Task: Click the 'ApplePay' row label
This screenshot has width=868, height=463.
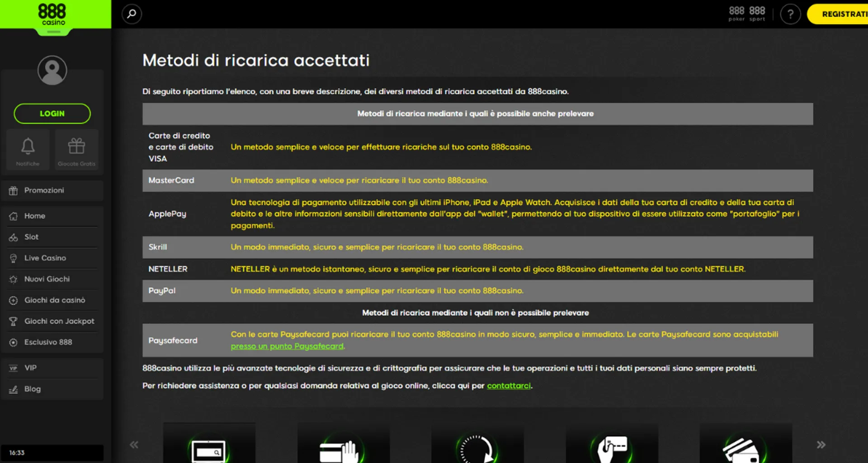Action: click(167, 214)
